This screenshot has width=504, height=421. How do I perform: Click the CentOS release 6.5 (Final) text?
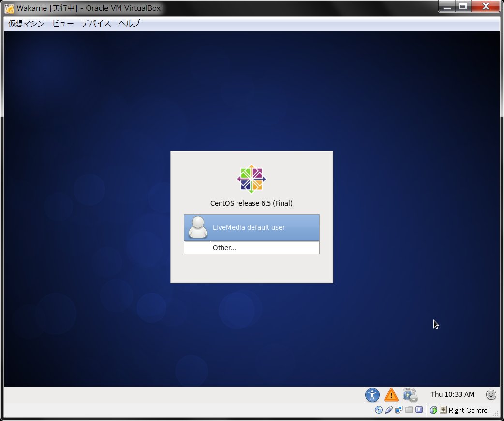(252, 203)
